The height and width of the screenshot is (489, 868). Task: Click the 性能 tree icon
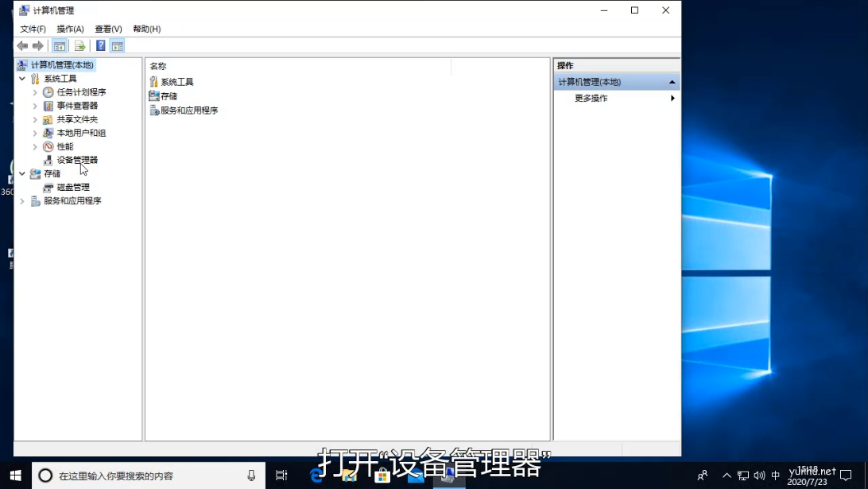click(x=48, y=147)
